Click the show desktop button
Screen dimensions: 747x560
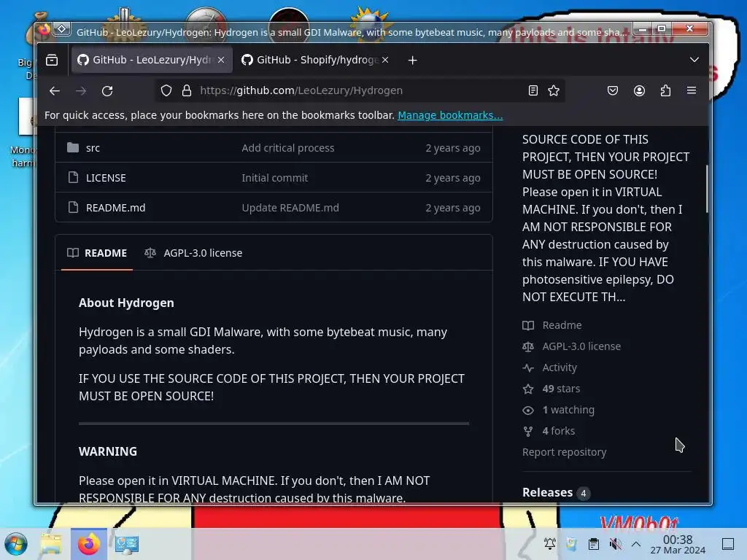[x=728, y=544]
